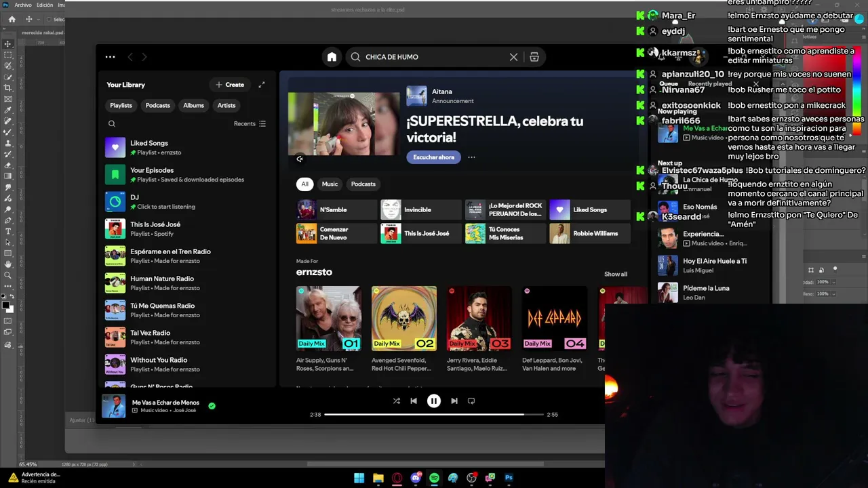868x488 pixels.
Task: Select the Hand tool
Action: [8, 264]
